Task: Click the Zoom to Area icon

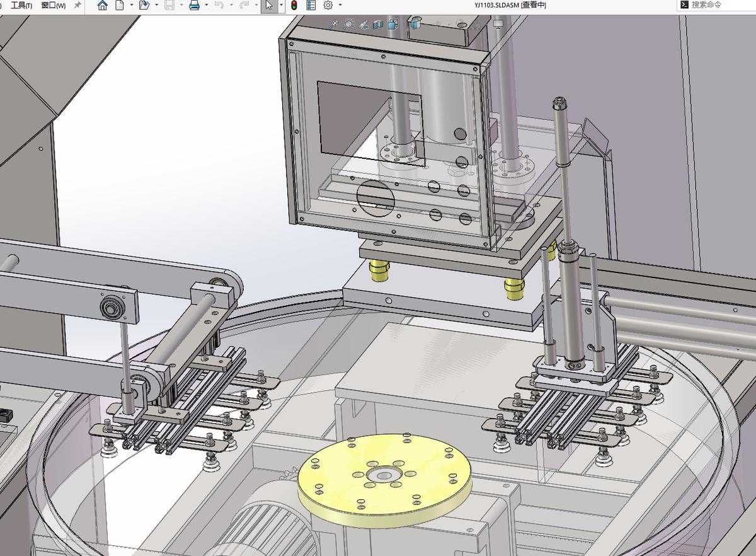Action: 350,25
